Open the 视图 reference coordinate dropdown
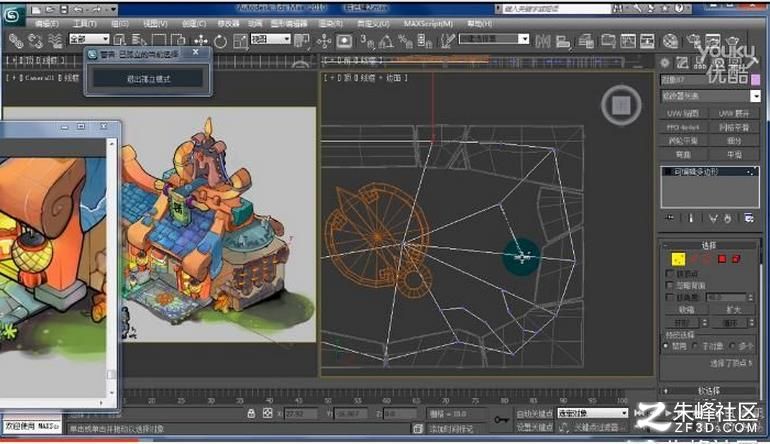 pos(271,39)
